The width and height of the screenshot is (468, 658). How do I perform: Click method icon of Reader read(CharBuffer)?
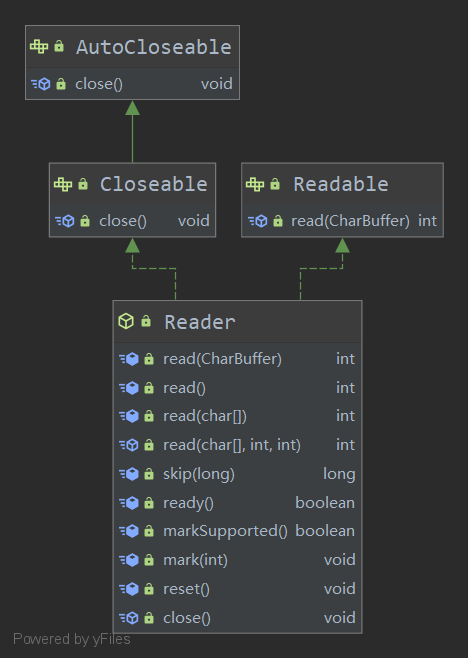pyautogui.click(x=129, y=359)
